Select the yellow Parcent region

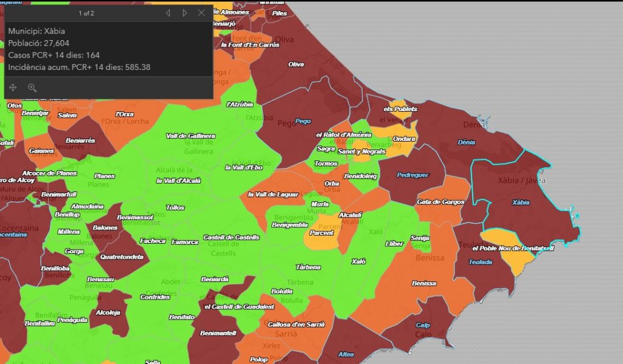point(321,233)
